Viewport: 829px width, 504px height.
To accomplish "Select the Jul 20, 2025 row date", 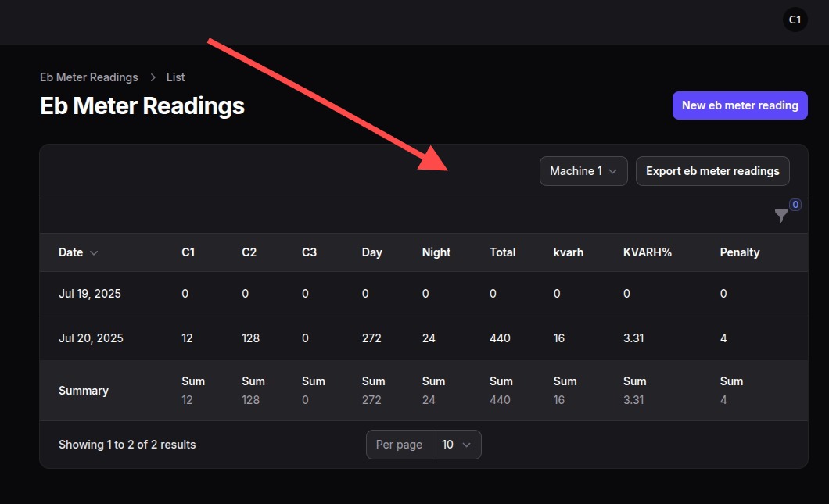I will click(91, 338).
